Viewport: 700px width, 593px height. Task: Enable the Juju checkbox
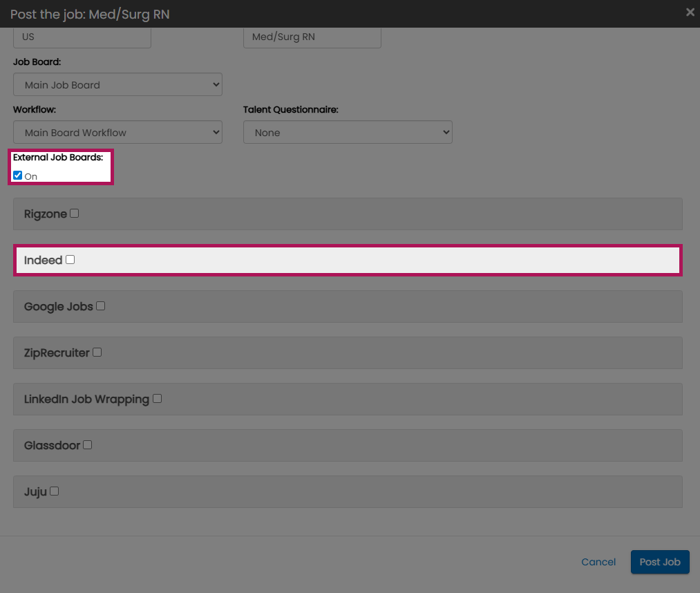point(55,491)
